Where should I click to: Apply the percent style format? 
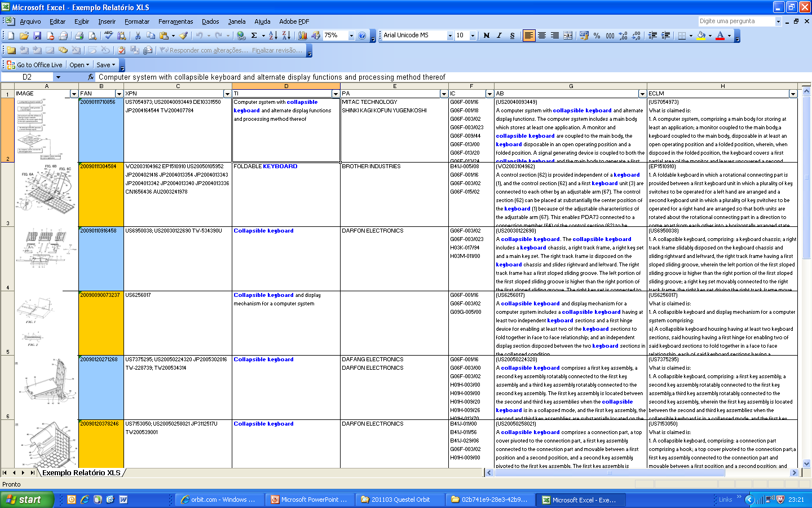[x=597, y=35]
